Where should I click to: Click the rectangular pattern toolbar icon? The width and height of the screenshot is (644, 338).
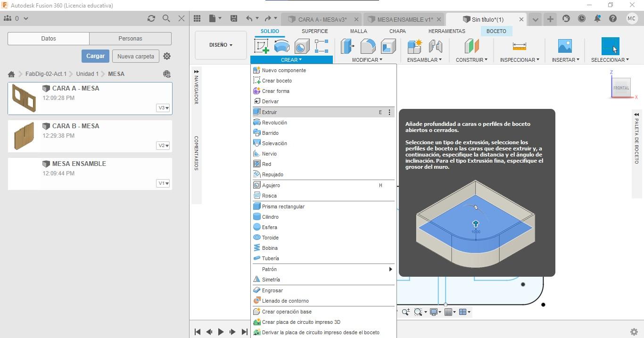[x=322, y=46]
